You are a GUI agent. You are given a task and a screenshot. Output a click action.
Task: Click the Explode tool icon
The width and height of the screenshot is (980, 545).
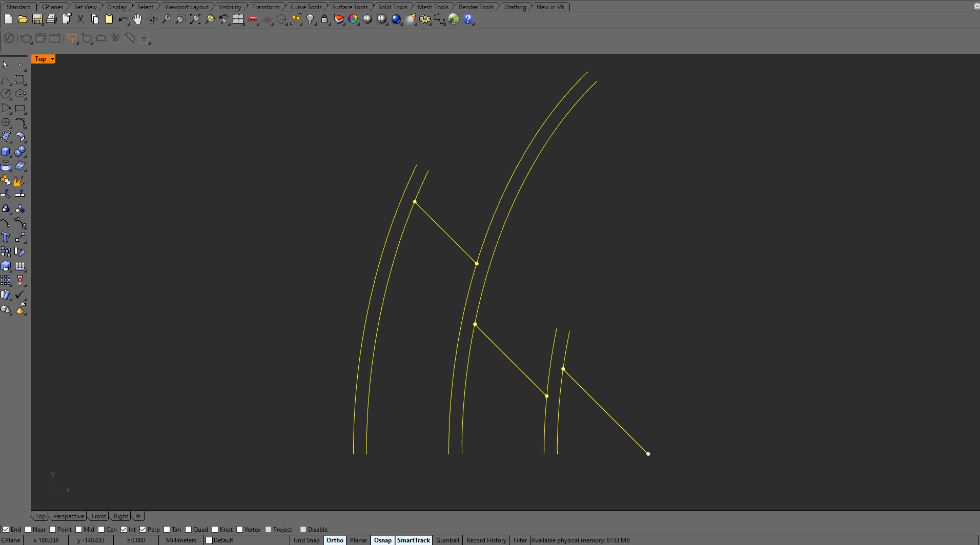(x=19, y=181)
